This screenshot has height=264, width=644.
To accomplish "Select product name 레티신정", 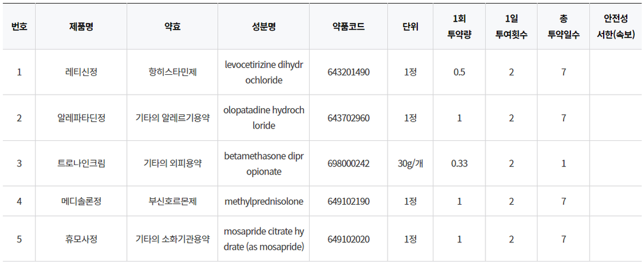I will [81, 72].
